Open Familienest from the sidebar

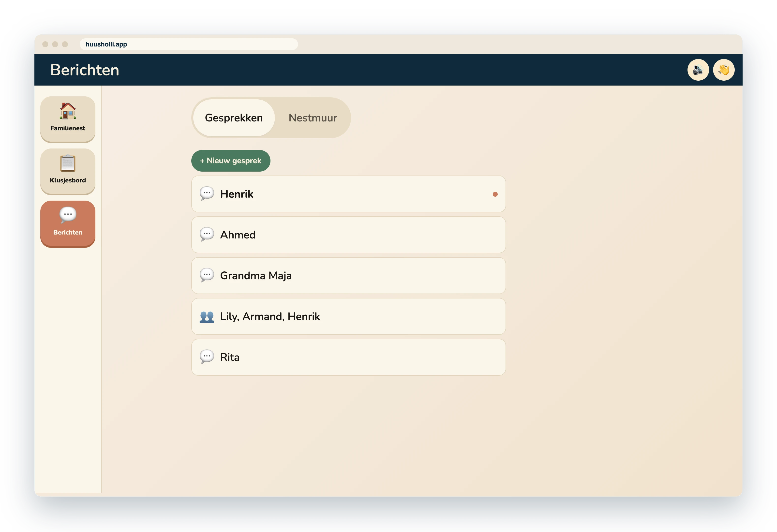point(68,119)
